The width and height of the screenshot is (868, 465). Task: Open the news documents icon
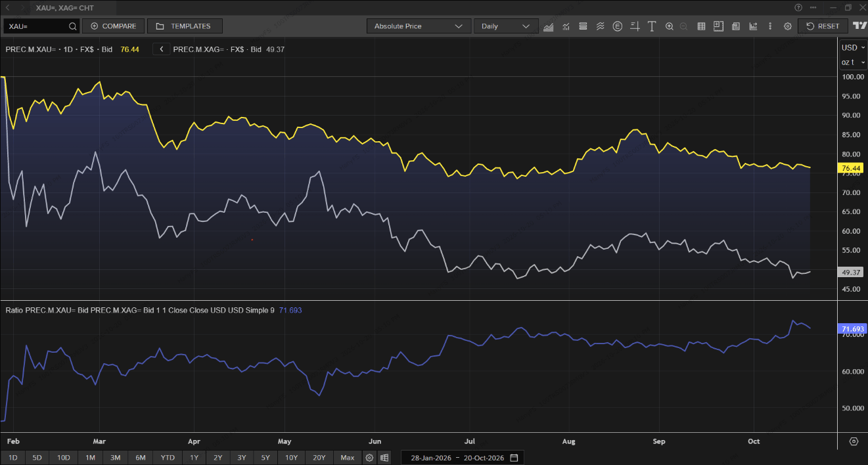coord(735,26)
